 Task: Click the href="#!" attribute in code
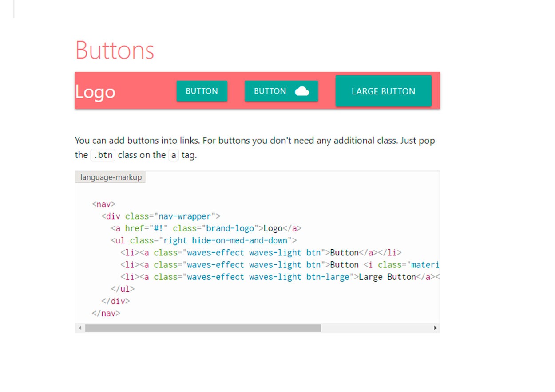[146, 228]
